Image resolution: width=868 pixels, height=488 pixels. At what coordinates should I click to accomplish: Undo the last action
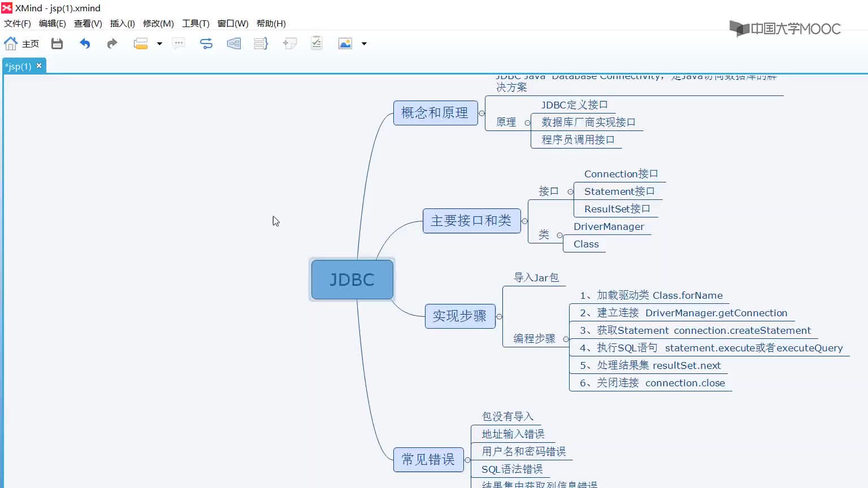coord(85,43)
